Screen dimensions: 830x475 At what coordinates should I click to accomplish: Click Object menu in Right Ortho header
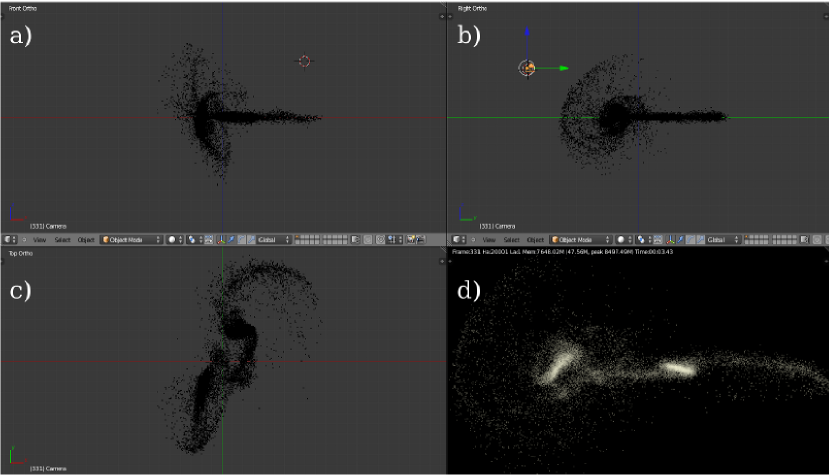pyautogui.click(x=535, y=240)
